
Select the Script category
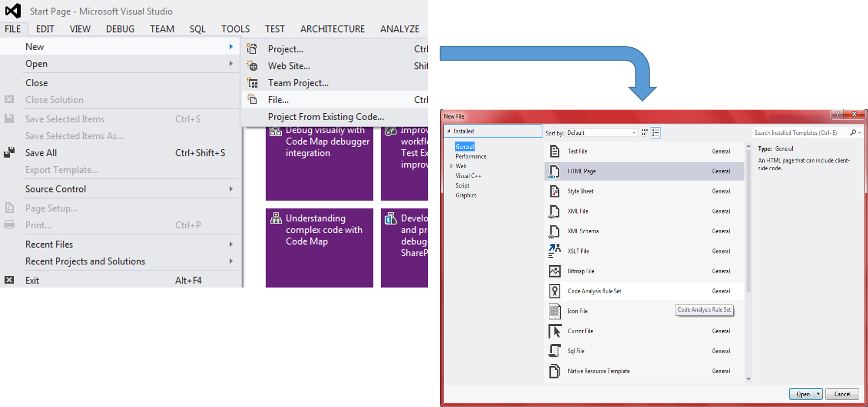click(462, 186)
